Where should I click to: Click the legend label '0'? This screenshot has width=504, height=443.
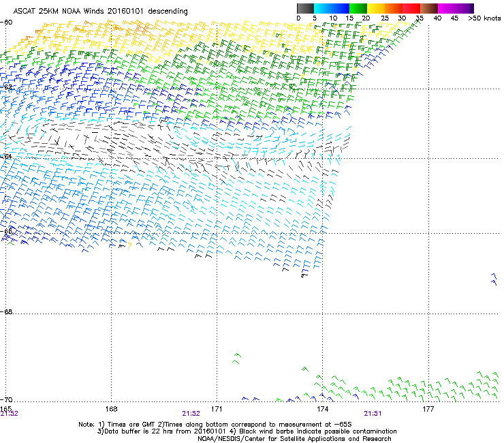[298, 18]
